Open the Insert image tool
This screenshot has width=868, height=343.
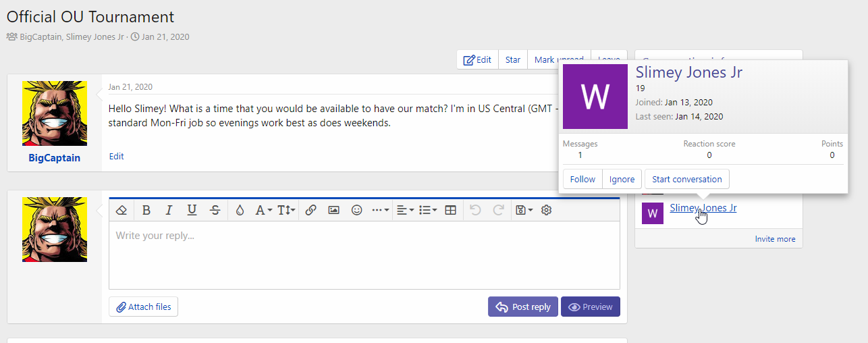333,210
